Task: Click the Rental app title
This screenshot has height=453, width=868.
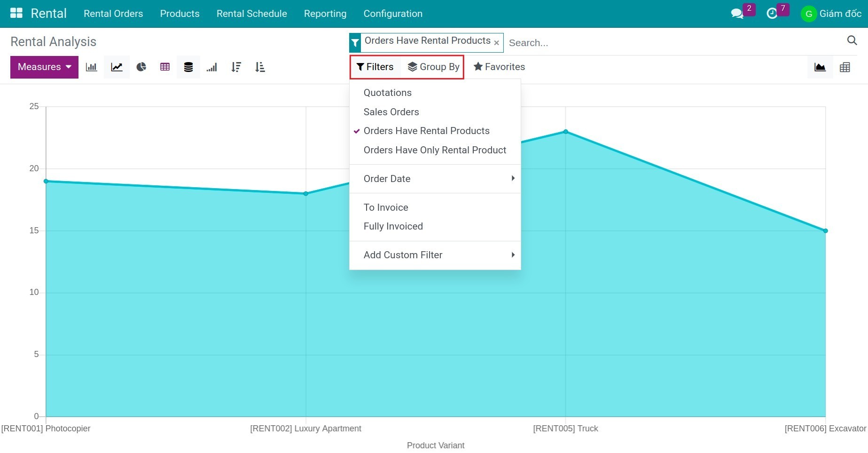Action: tap(48, 13)
